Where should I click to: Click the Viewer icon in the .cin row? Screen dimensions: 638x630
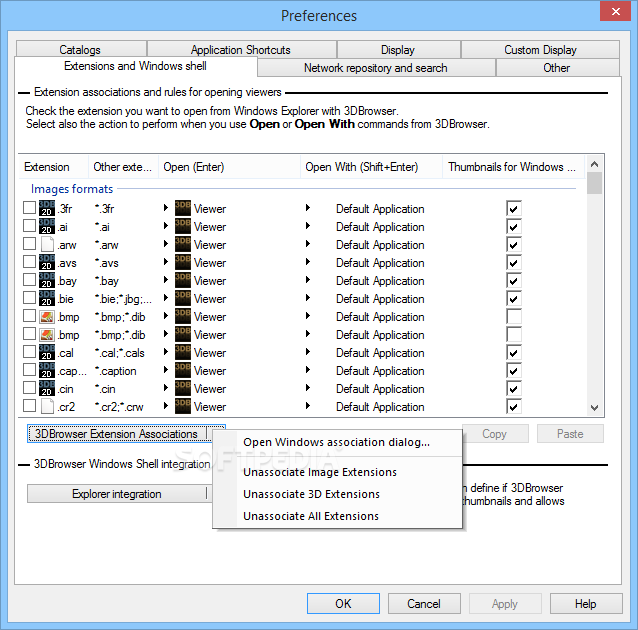(x=183, y=388)
